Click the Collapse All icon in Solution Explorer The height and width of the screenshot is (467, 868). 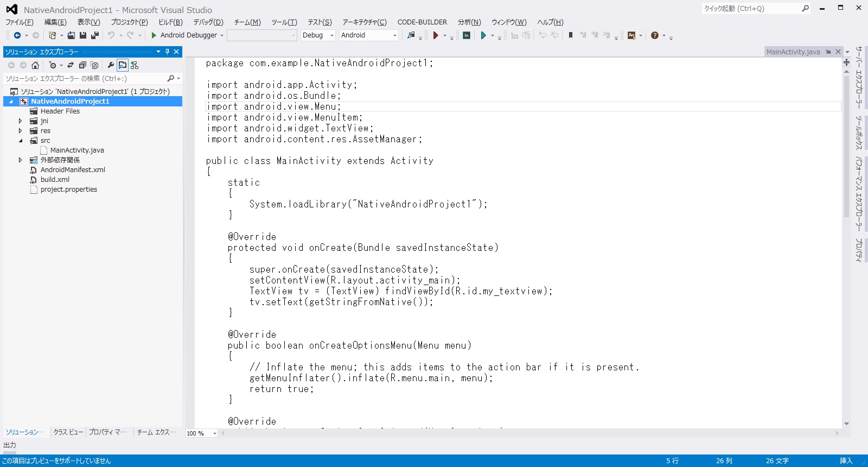coord(82,65)
